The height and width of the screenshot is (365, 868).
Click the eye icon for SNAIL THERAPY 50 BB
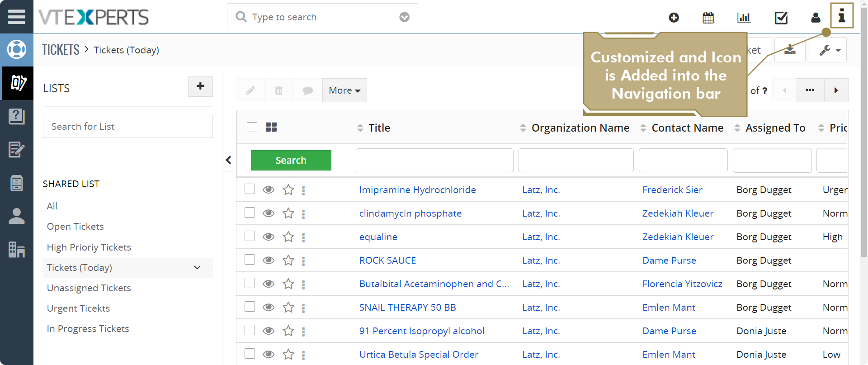tap(269, 308)
